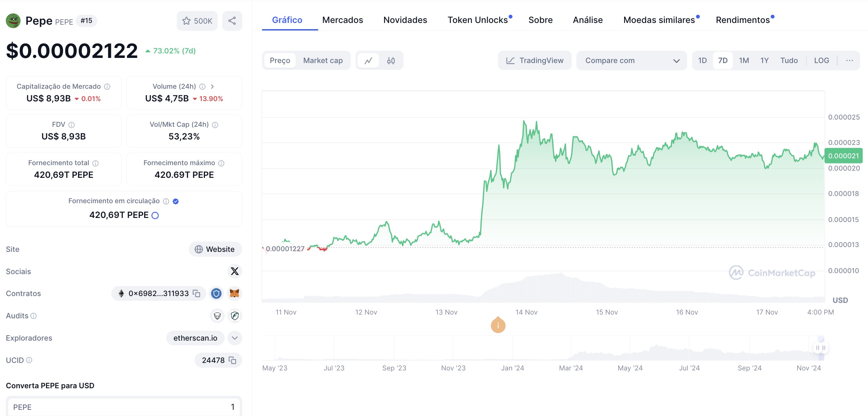This screenshot has width=868, height=416.
Task: Click the 0x6982...311933 contract chip
Action: [159, 294]
